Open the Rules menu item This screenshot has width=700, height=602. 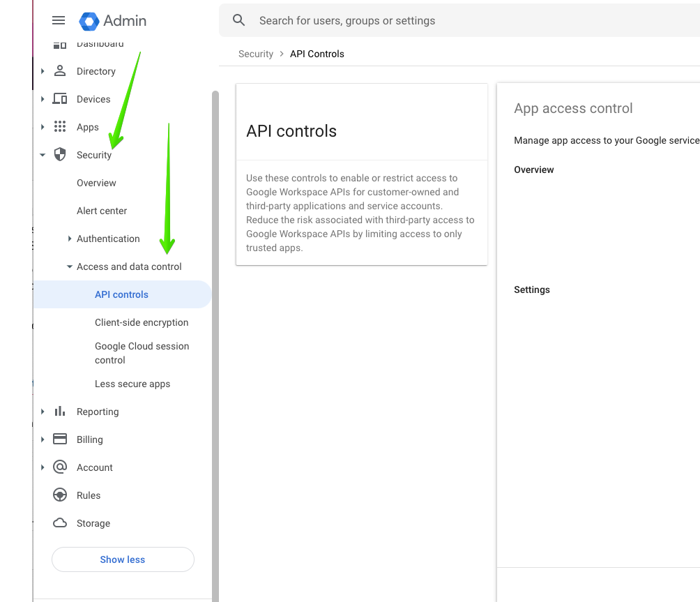(89, 495)
